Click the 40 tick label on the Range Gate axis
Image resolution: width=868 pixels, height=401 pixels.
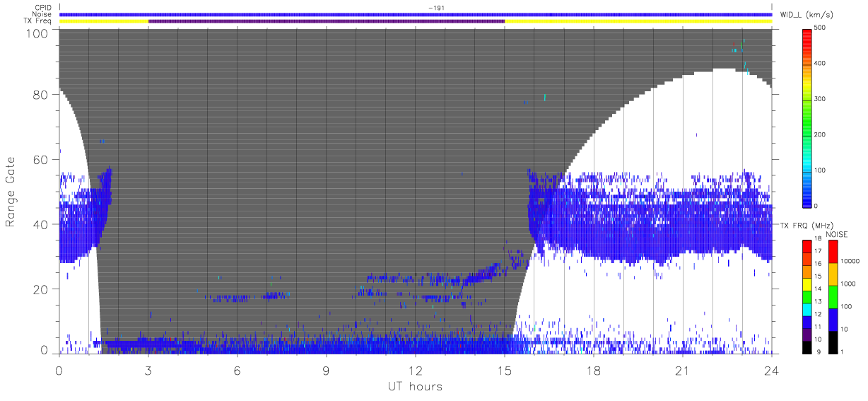[41, 224]
